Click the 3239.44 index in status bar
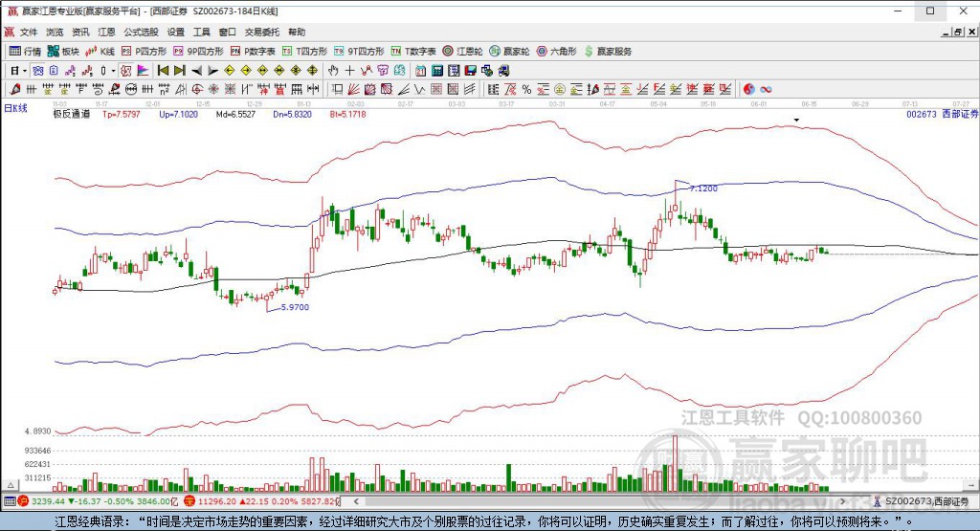This screenshot has height=531, width=980. [48, 501]
